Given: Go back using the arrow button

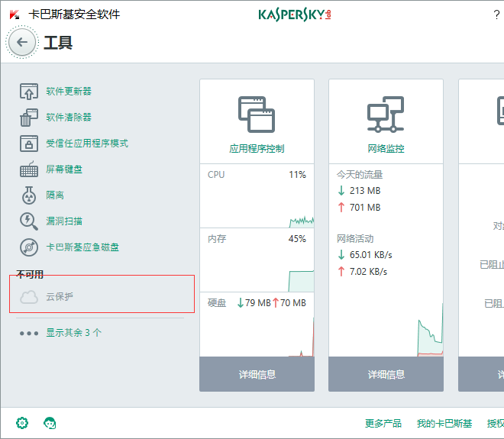Looking at the screenshot, I should [22, 42].
